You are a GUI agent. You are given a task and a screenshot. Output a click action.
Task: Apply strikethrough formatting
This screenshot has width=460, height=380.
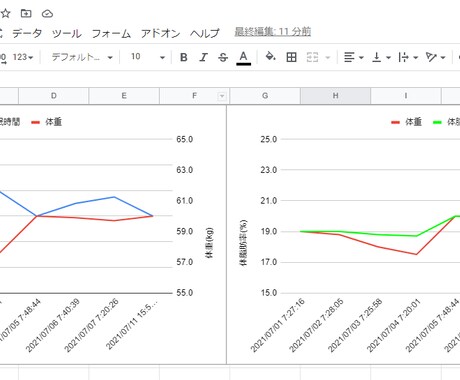(223, 57)
